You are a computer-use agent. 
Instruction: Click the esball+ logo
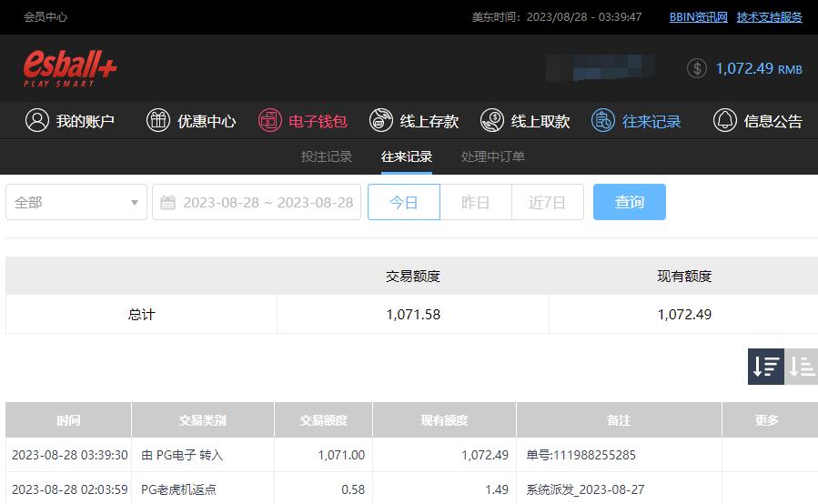click(70, 68)
